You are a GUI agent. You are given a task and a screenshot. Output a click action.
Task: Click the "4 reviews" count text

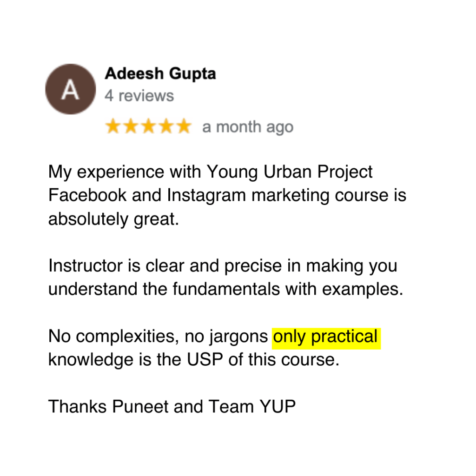tap(139, 96)
